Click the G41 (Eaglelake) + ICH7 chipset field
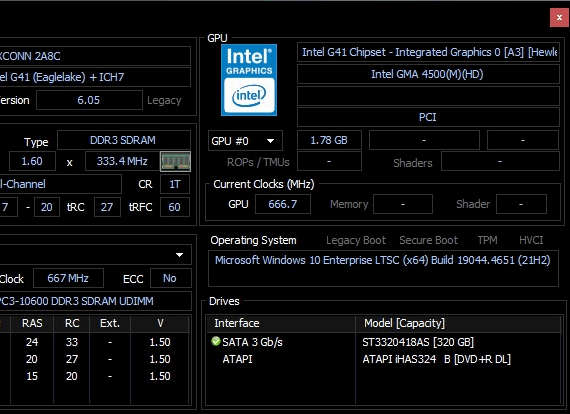The image size is (570, 414). [x=95, y=77]
